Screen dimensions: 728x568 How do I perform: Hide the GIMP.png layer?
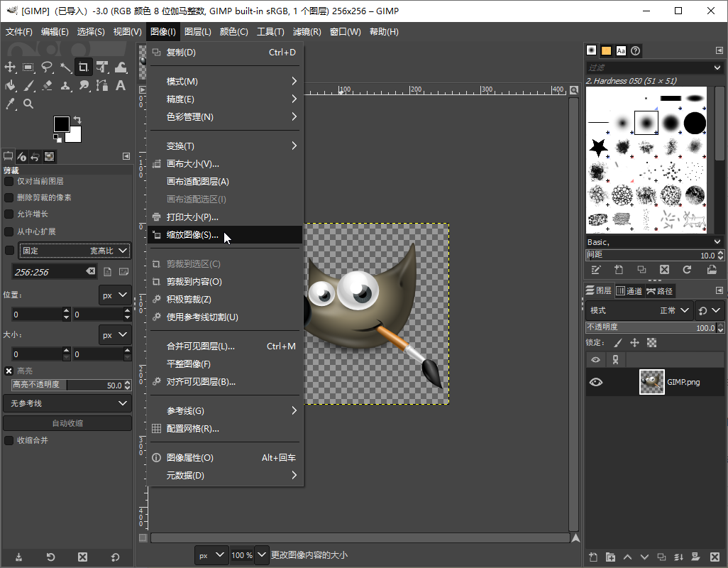[595, 382]
